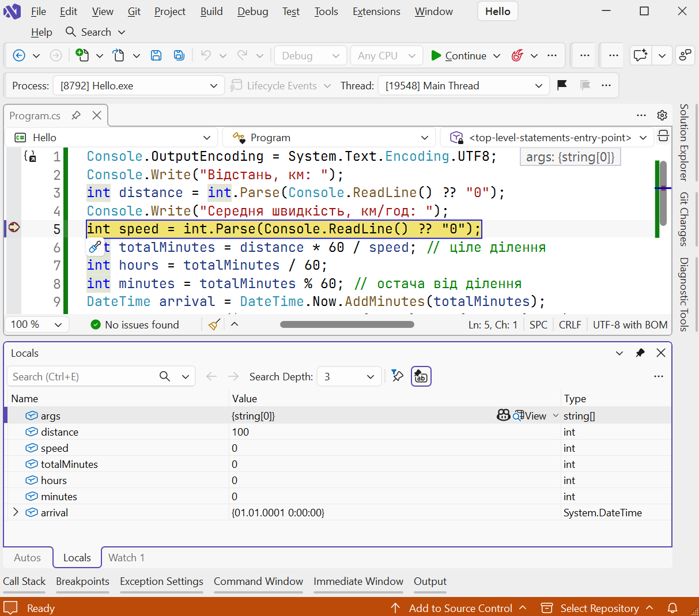Click the code cleanup broom icon
The image size is (699, 616).
[x=214, y=324]
